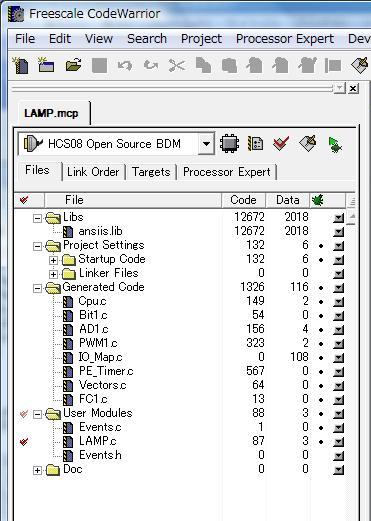Switch to the Link Order tab
Viewport: 371px width, 521px height.
coord(93,172)
